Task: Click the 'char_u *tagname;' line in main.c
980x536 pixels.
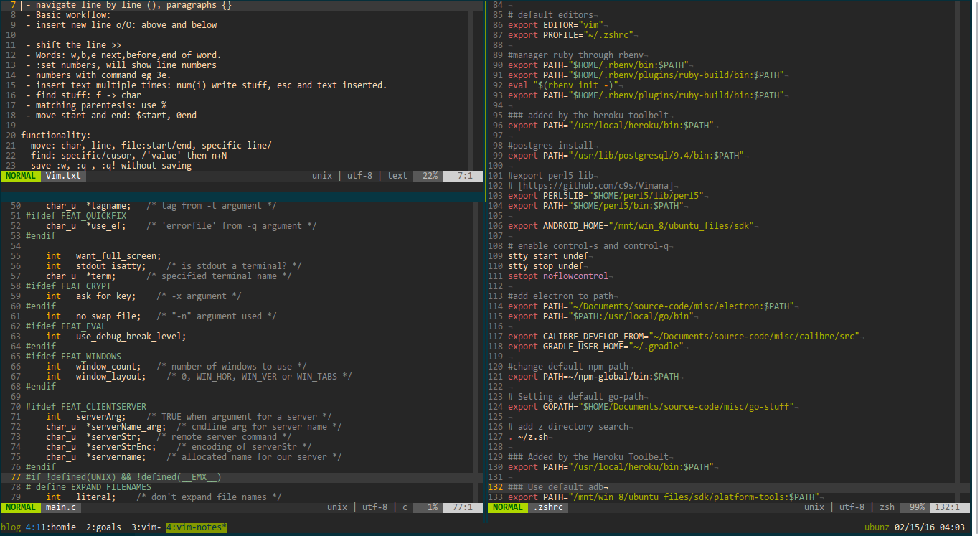Action: [x=161, y=206]
